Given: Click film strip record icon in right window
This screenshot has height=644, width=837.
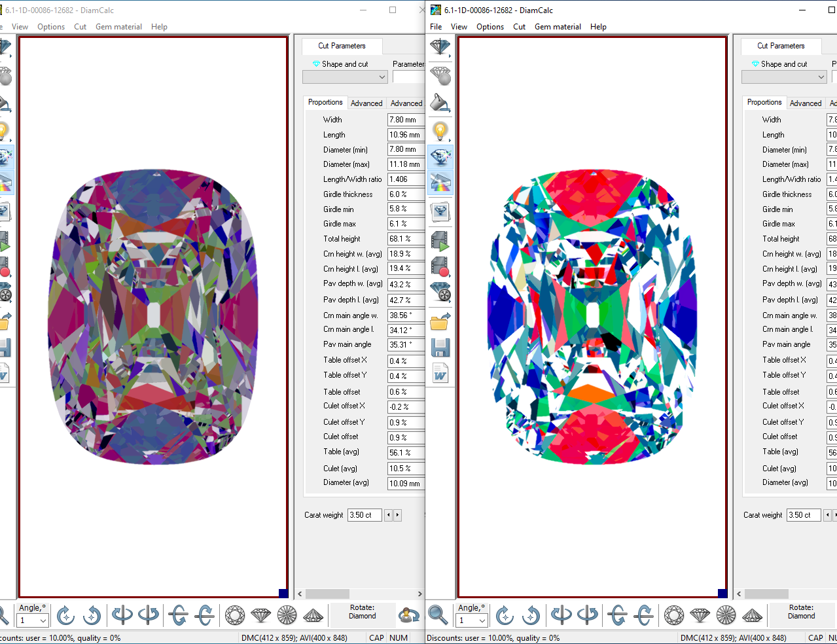Looking at the screenshot, I should pyautogui.click(x=440, y=266).
